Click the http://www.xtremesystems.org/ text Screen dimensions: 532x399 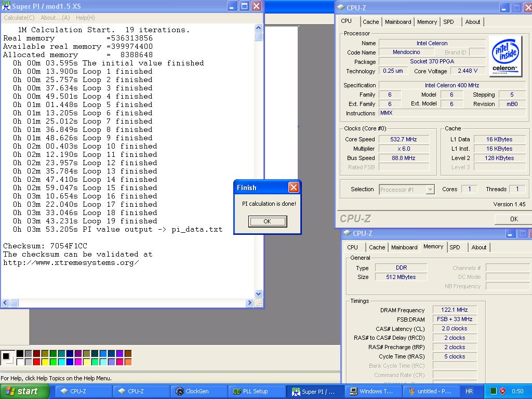coord(71,262)
